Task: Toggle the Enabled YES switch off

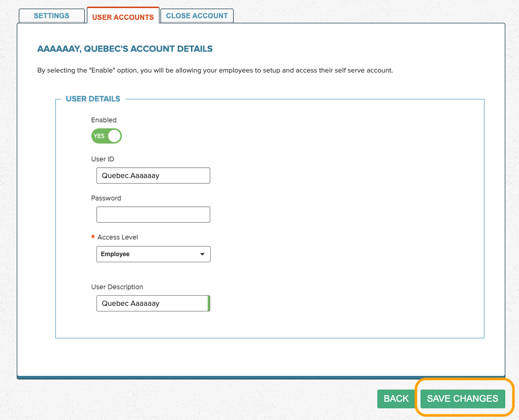Action: tap(107, 136)
